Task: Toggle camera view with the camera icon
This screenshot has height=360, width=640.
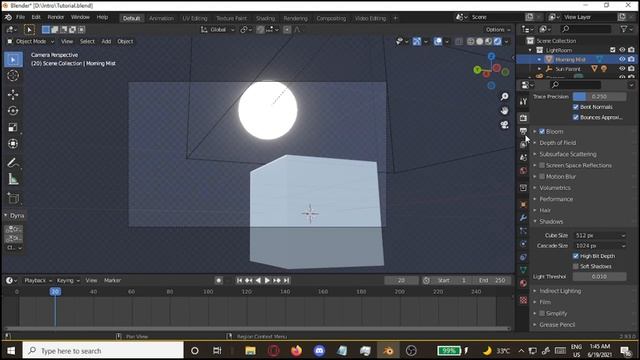Action: tap(504, 125)
